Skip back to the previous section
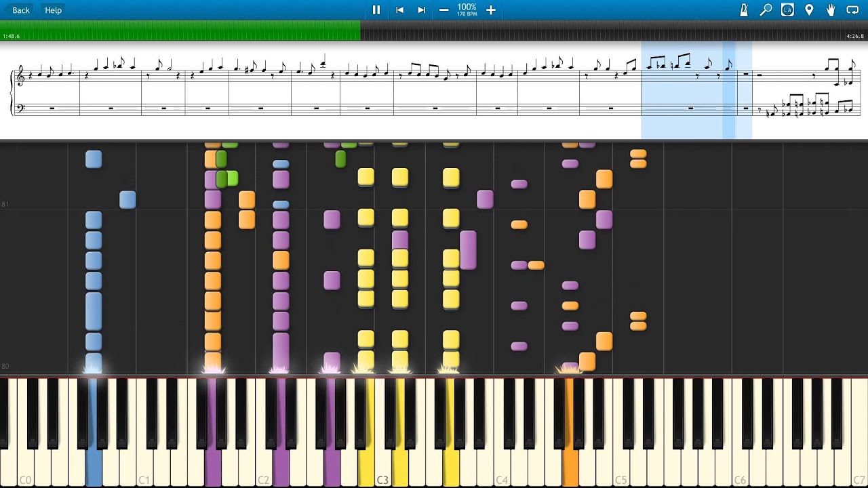The image size is (868, 488). (399, 10)
